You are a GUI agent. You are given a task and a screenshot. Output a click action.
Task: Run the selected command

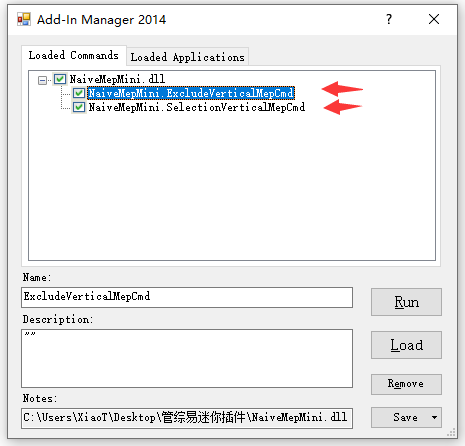(406, 302)
